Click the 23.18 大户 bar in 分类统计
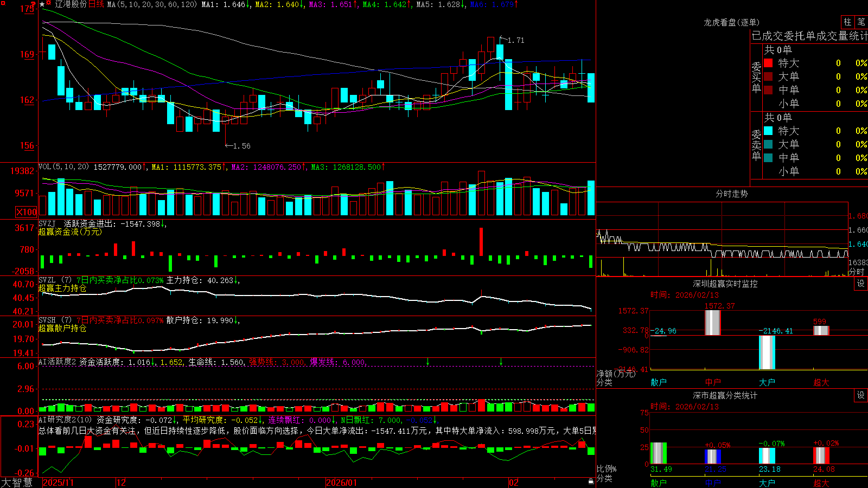Screen dimensions: 868x488 pyautogui.click(x=767, y=456)
